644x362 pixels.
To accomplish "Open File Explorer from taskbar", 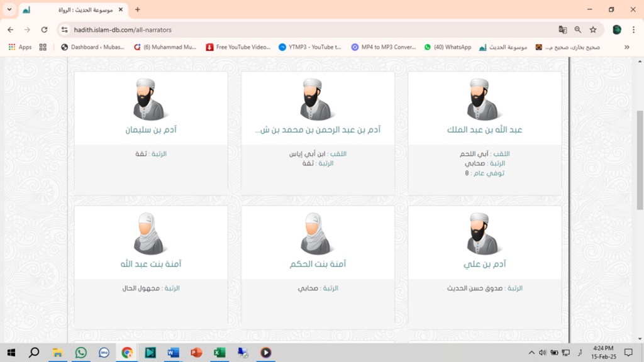I will coord(57,353).
